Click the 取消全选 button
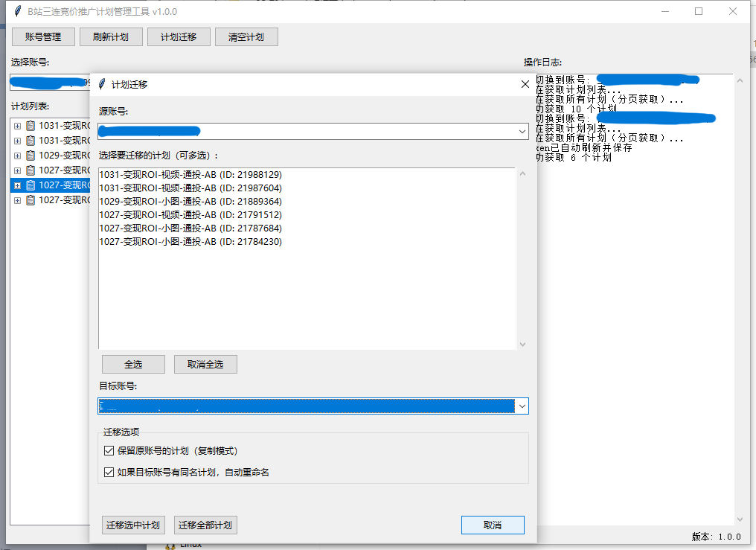The height and width of the screenshot is (550, 756). coord(205,364)
